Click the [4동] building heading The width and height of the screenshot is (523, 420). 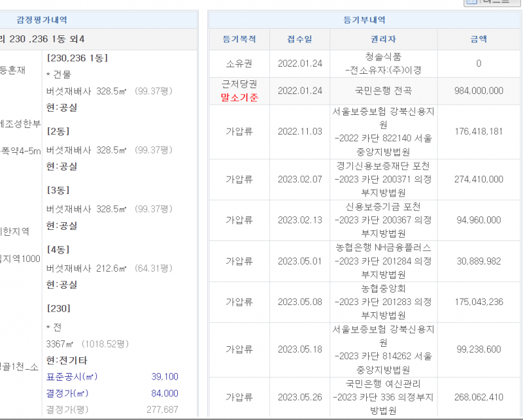click(59, 250)
